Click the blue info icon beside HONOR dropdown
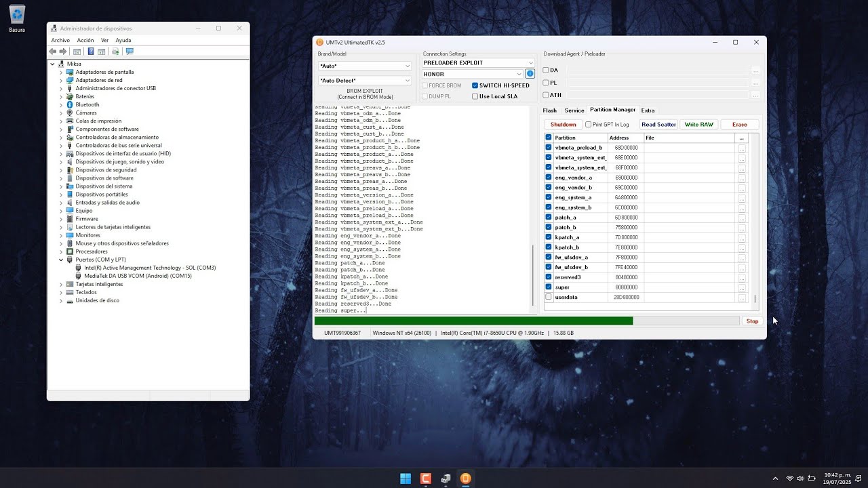This screenshot has height=488, width=868. click(x=530, y=73)
